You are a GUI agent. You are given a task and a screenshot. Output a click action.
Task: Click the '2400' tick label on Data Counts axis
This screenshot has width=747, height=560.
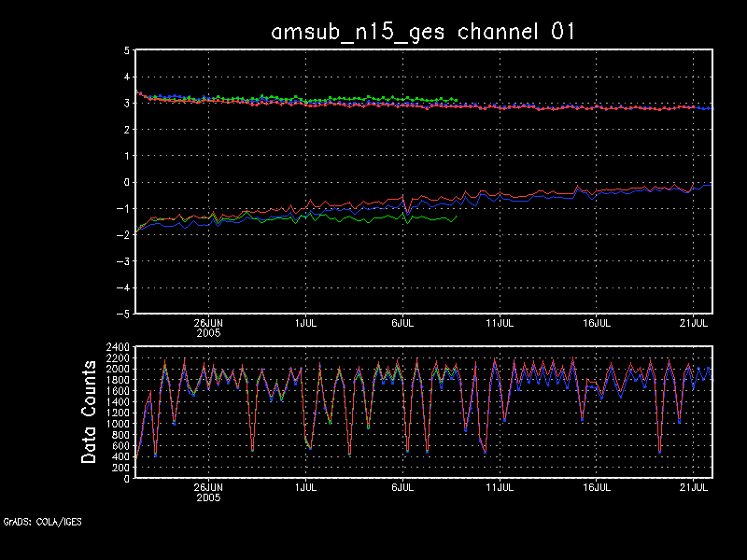pos(119,347)
